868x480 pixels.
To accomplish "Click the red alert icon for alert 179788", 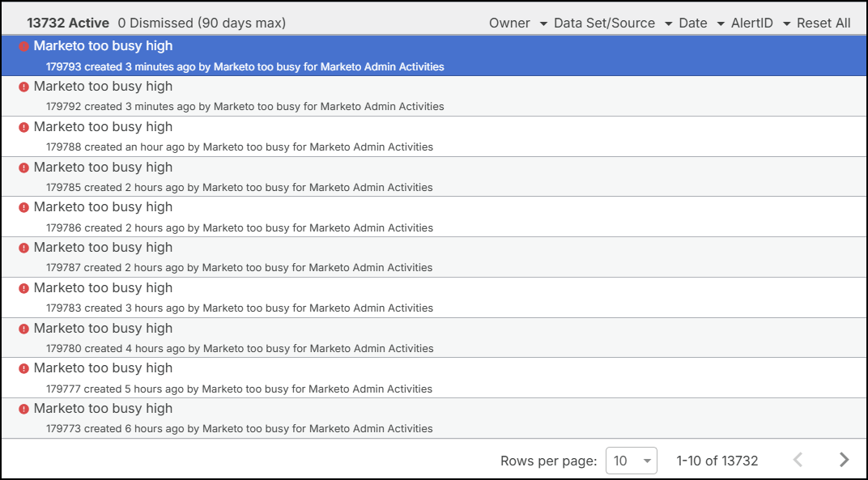I will tap(23, 127).
